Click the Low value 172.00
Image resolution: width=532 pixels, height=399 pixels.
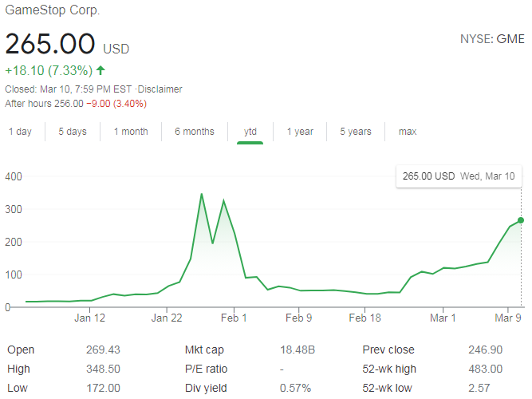pyautogui.click(x=103, y=388)
